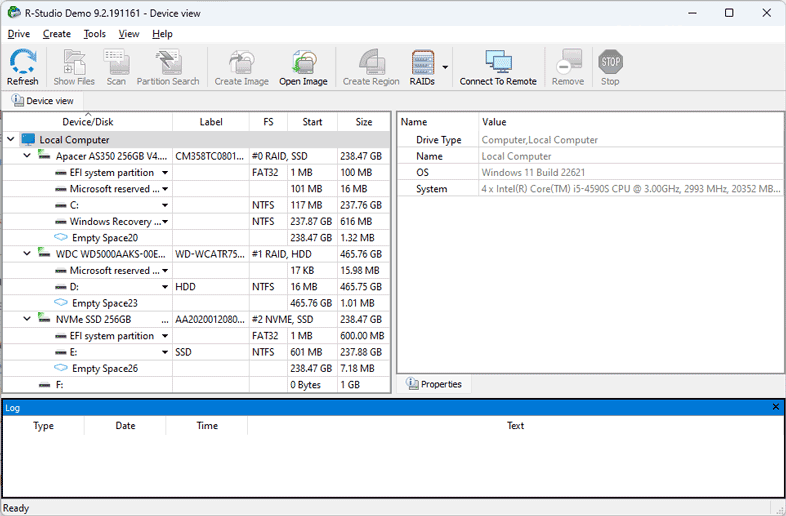Image resolution: width=786 pixels, height=516 pixels.
Task: Sort by the Device/Disk column header
Action: pos(88,122)
